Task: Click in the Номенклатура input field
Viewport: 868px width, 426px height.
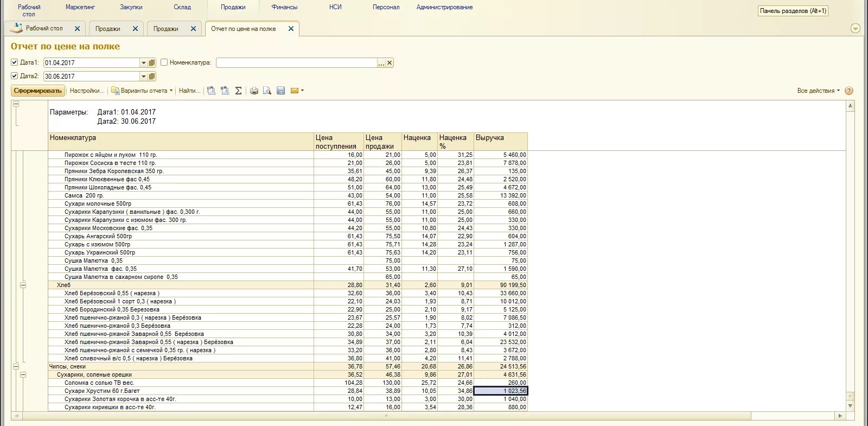Action: click(x=296, y=63)
